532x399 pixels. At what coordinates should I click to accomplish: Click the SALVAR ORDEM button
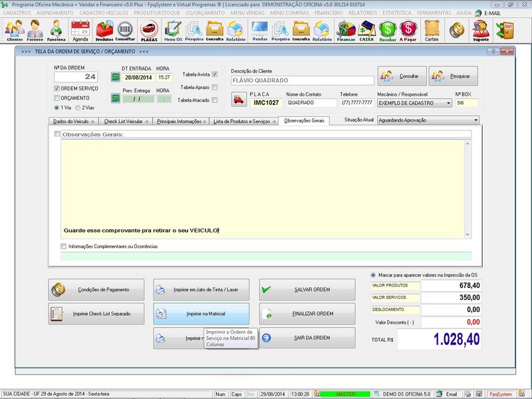(307, 289)
